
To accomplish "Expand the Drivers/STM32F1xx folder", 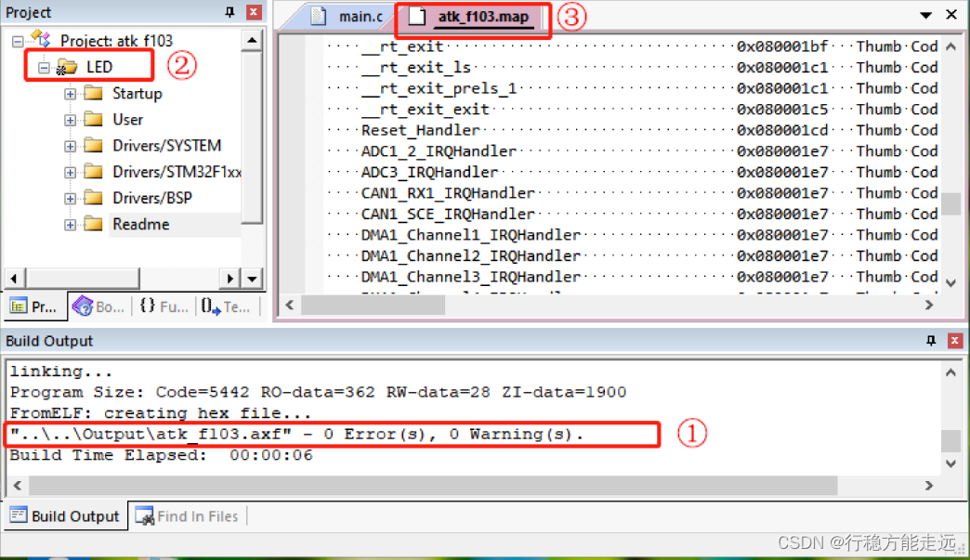I will [70, 173].
